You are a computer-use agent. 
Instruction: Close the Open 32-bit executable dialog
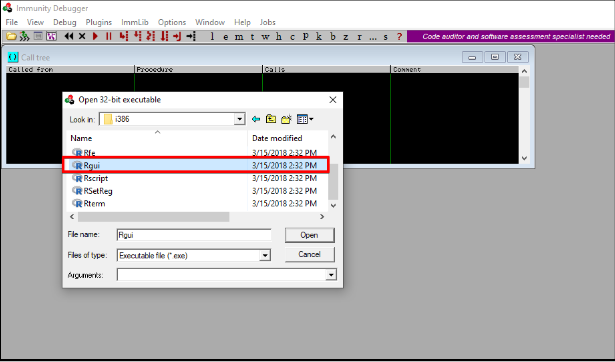333,100
